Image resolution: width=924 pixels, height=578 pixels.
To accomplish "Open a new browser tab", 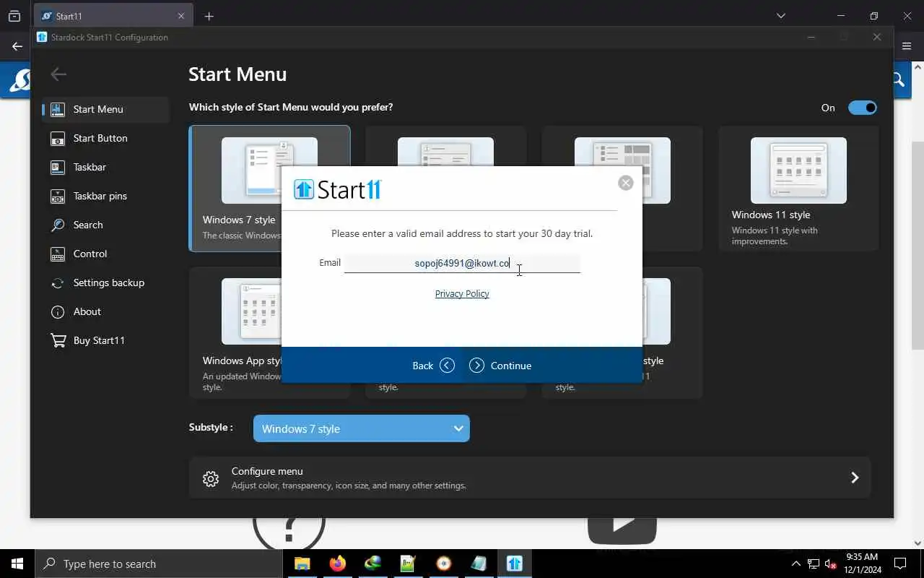I will (x=209, y=16).
